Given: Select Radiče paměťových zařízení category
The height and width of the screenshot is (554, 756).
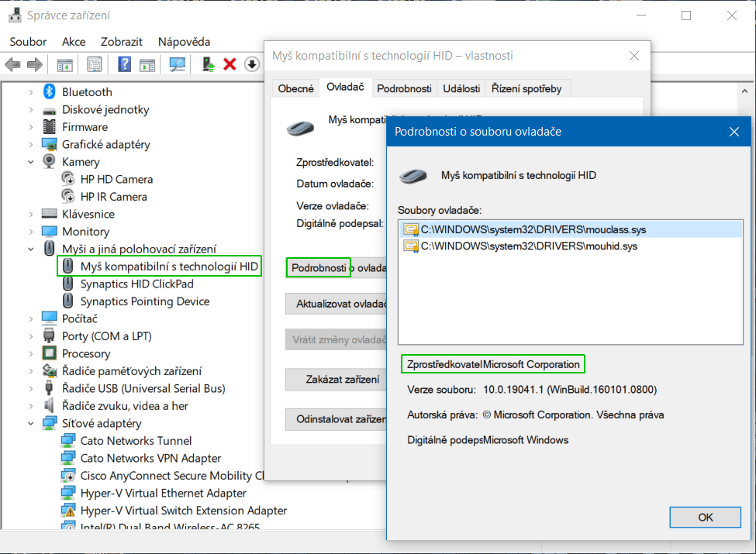Looking at the screenshot, I should point(132,371).
